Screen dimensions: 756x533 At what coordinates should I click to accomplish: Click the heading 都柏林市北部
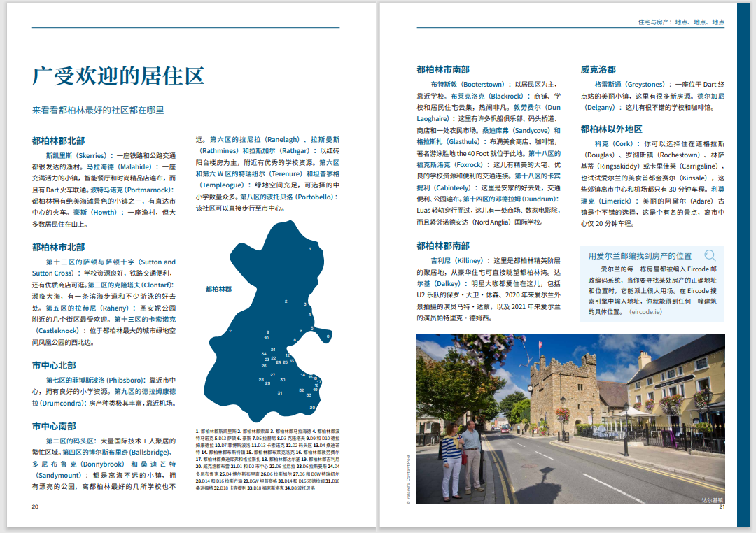(x=58, y=247)
